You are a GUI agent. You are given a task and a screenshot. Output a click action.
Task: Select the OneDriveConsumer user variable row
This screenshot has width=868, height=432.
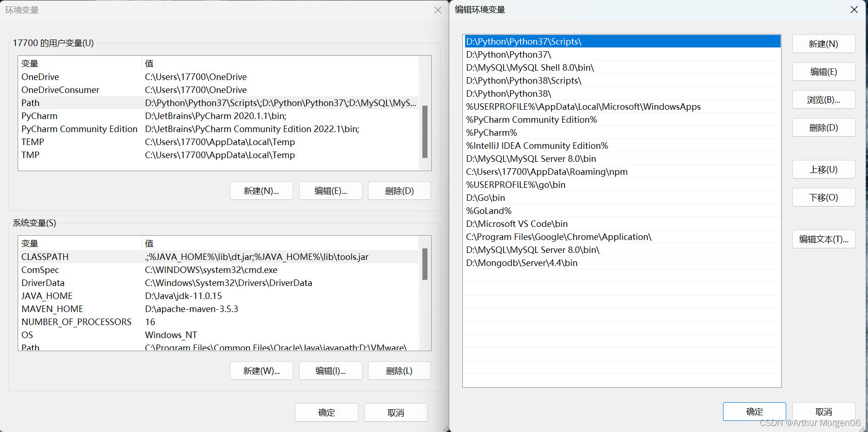click(x=219, y=90)
